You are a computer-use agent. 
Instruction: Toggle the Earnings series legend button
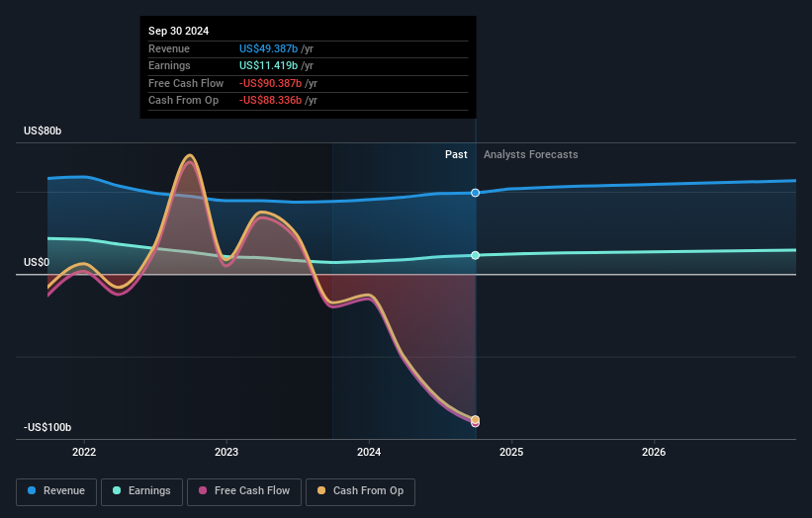(141, 491)
